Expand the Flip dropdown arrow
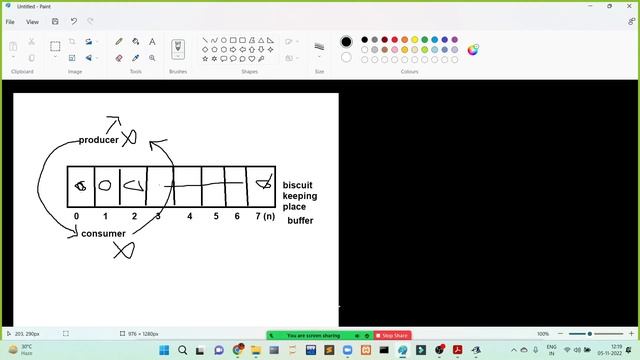The width and height of the screenshot is (640, 360). [97, 58]
